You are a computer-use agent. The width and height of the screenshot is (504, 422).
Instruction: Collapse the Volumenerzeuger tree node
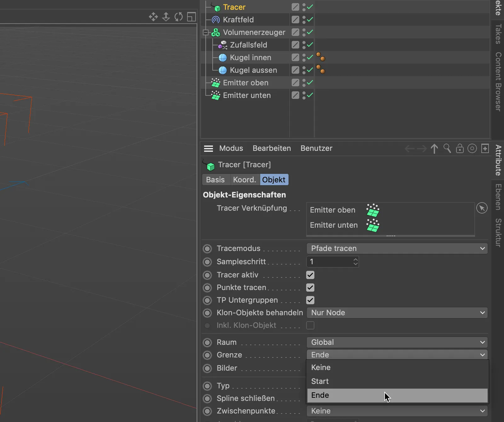point(206,32)
